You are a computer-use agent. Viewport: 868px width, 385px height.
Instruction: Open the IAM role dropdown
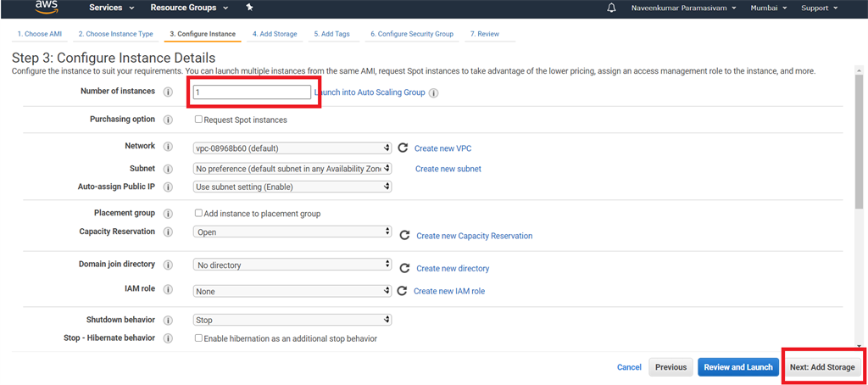tap(292, 291)
